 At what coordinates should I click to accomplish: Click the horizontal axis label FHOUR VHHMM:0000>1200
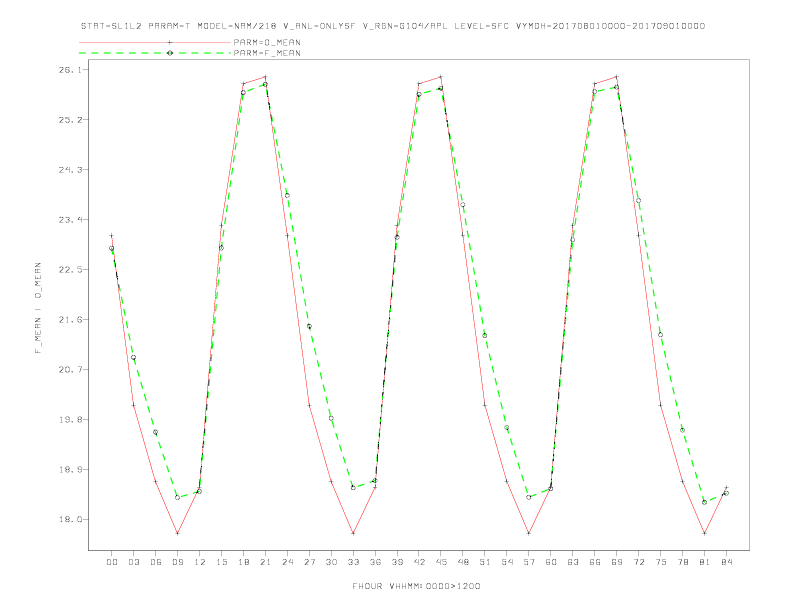coord(416,586)
